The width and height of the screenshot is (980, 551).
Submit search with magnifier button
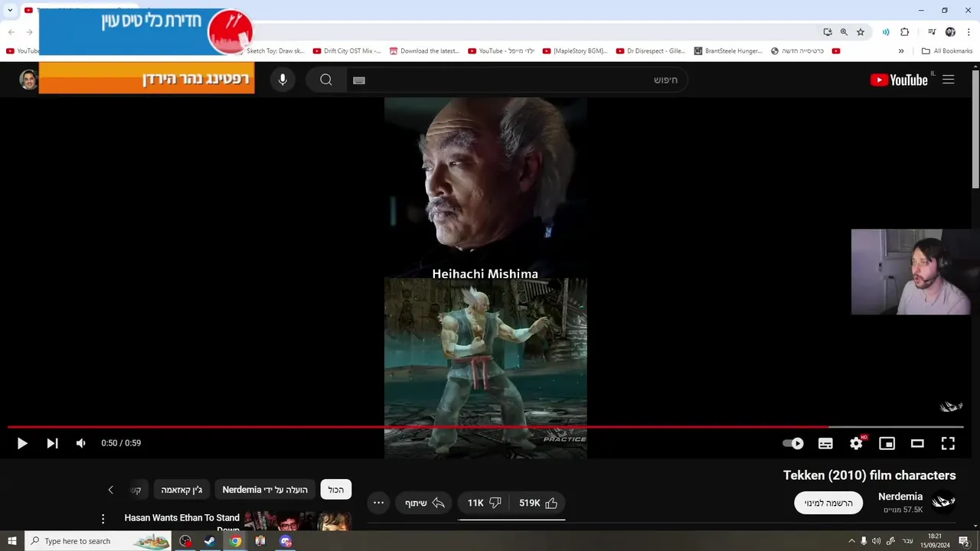click(x=326, y=80)
